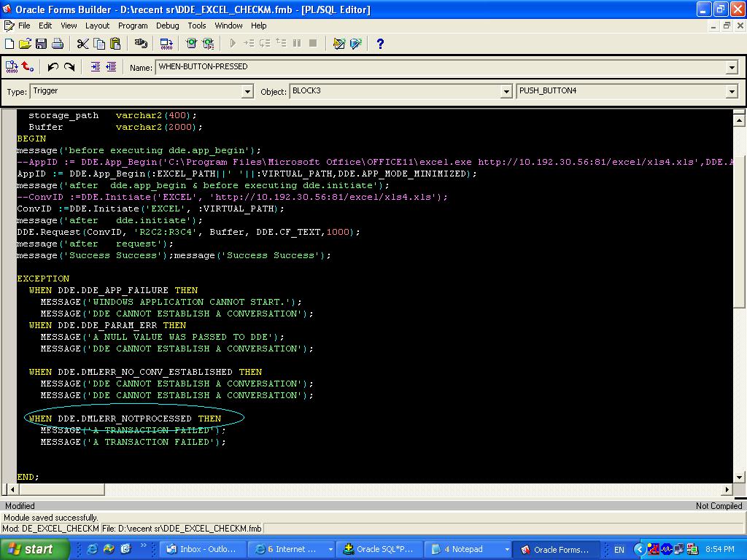Image resolution: width=747 pixels, height=560 pixels.
Task: Expand the PUSH_BUTTON4 item dropdown arrow
Action: click(732, 91)
